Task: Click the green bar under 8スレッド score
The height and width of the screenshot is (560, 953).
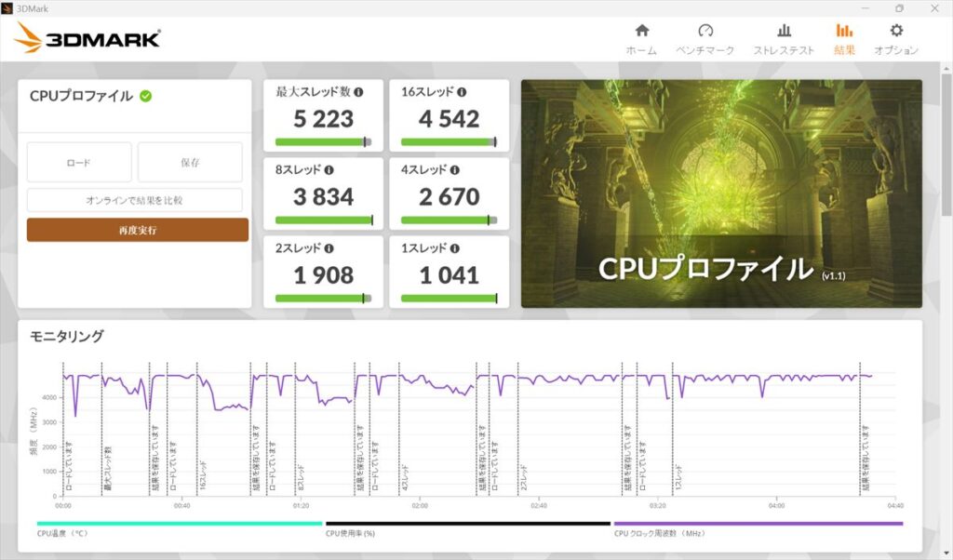Action: click(323, 220)
